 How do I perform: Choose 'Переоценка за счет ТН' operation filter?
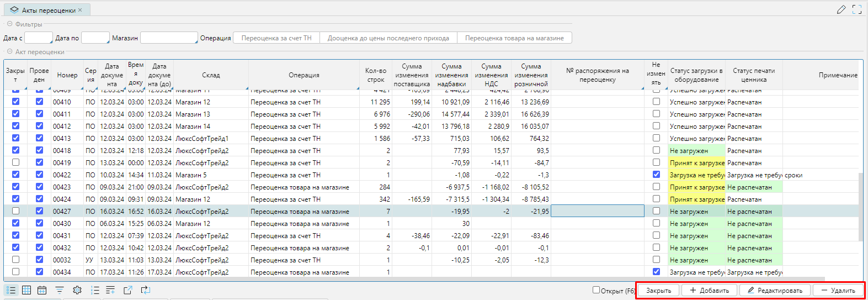click(x=276, y=38)
